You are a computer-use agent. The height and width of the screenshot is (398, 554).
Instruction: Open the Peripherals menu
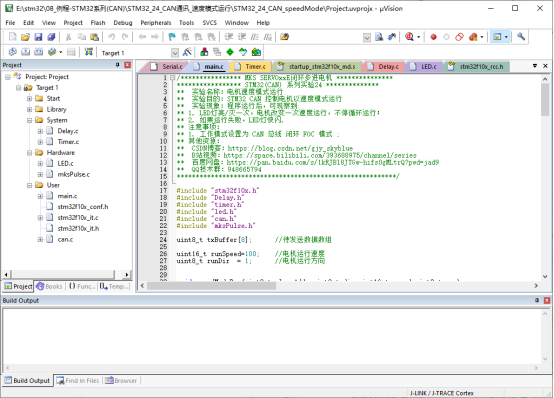point(156,23)
